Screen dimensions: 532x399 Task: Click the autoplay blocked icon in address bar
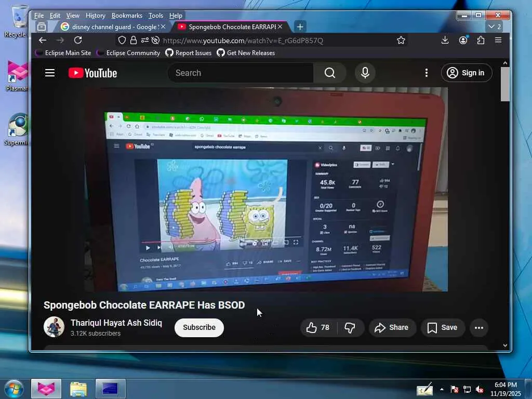(155, 41)
